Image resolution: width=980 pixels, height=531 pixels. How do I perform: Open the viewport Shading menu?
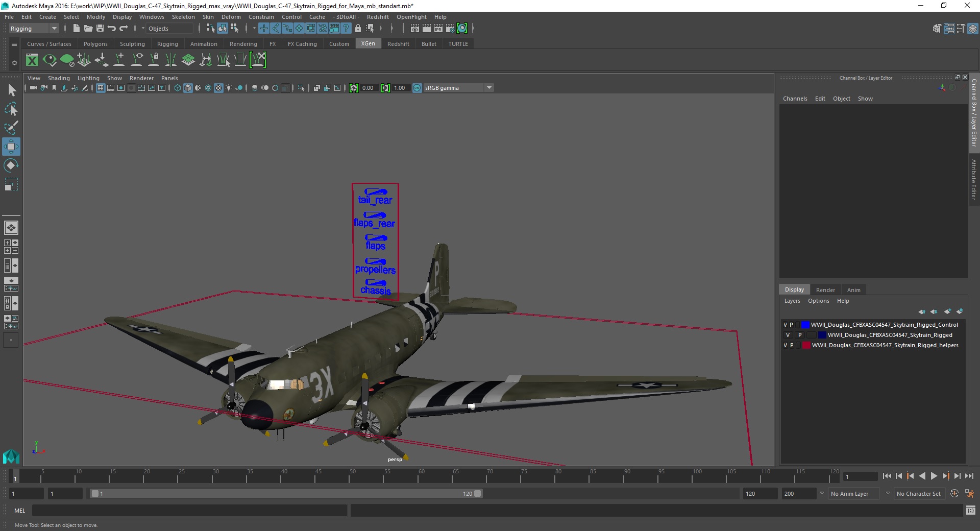pyautogui.click(x=59, y=78)
